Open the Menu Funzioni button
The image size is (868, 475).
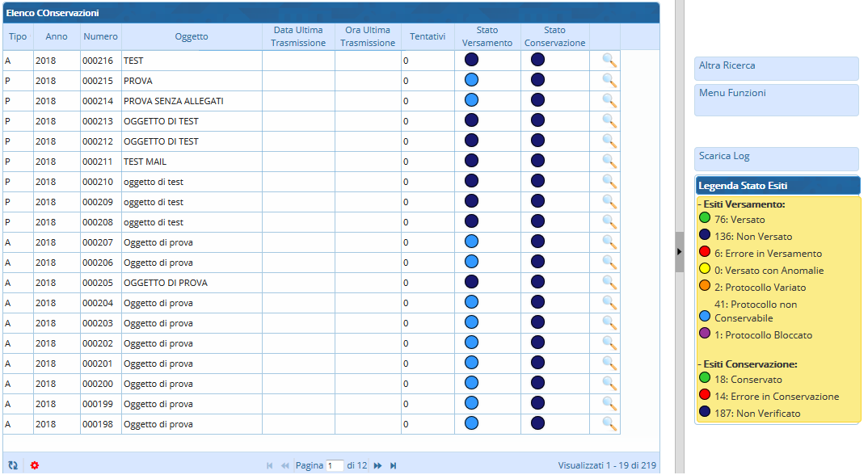coord(776,99)
